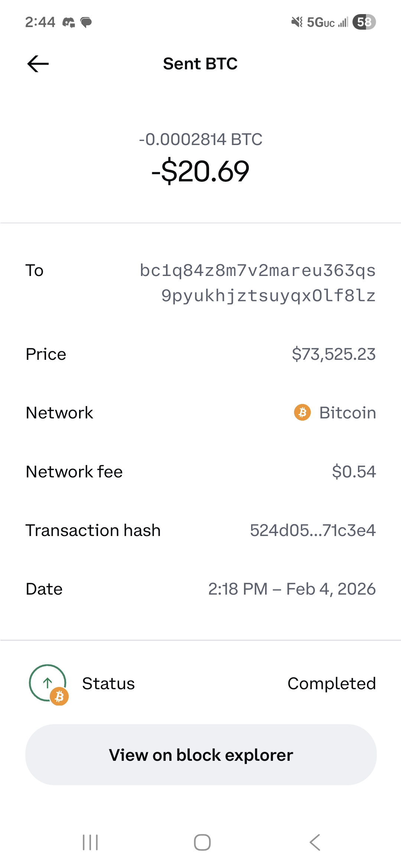Tap the muted sound status icon
Image resolution: width=401 pixels, height=868 pixels.
297,22
